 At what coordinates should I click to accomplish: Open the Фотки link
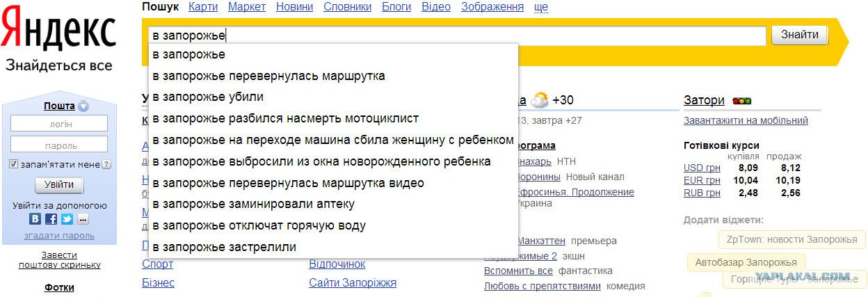tap(59, 287)
